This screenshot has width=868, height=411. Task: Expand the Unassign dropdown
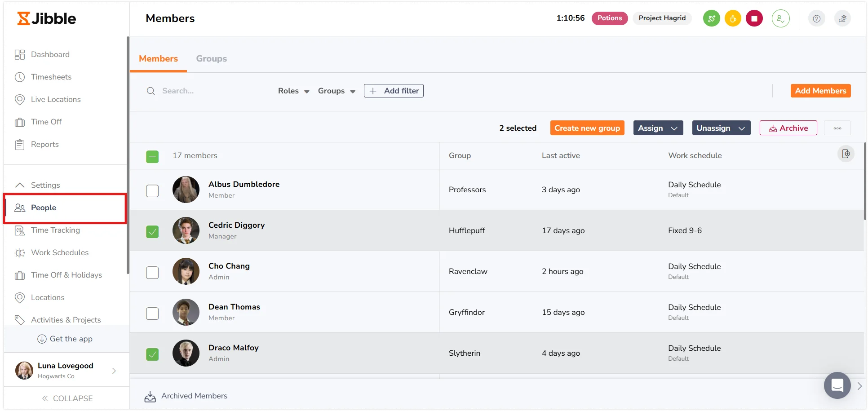tap(721, 128)
